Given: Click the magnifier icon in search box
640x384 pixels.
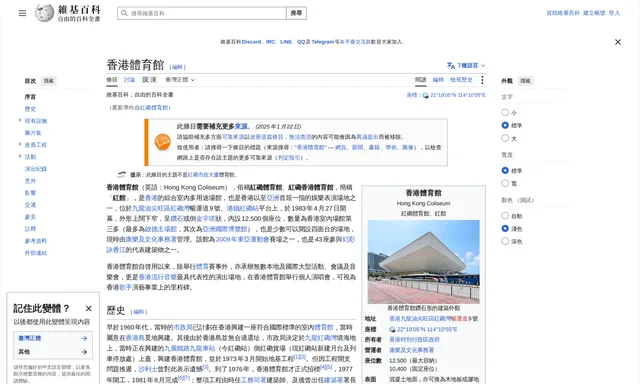Looking at the screenshot, I should tap(124, 13).
